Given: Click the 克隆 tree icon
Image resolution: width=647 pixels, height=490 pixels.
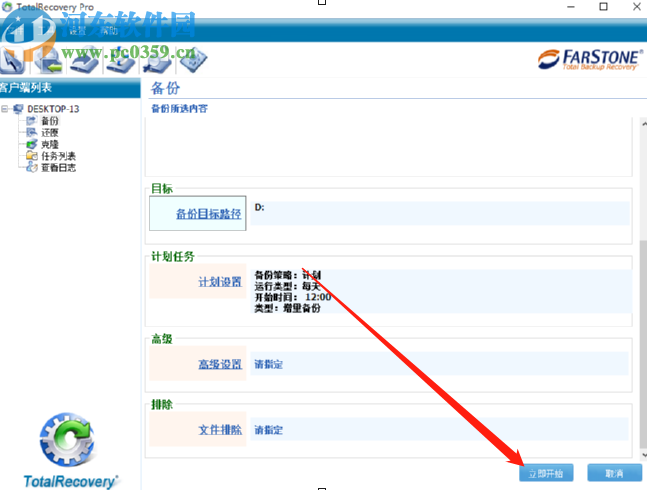Looking at the screenshot, I should click(x=32, y=144).
